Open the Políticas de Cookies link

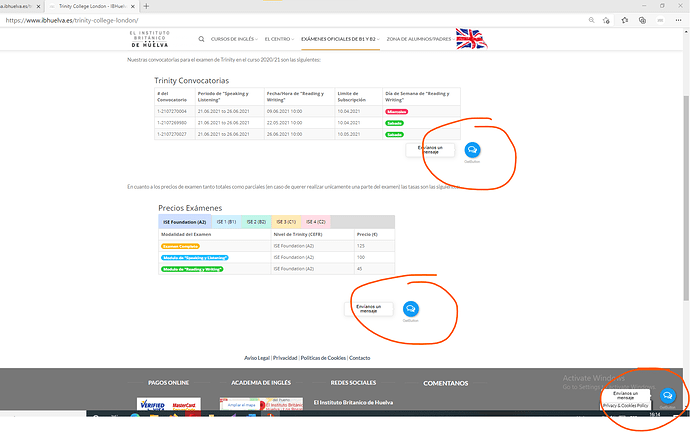coord(323,358)
